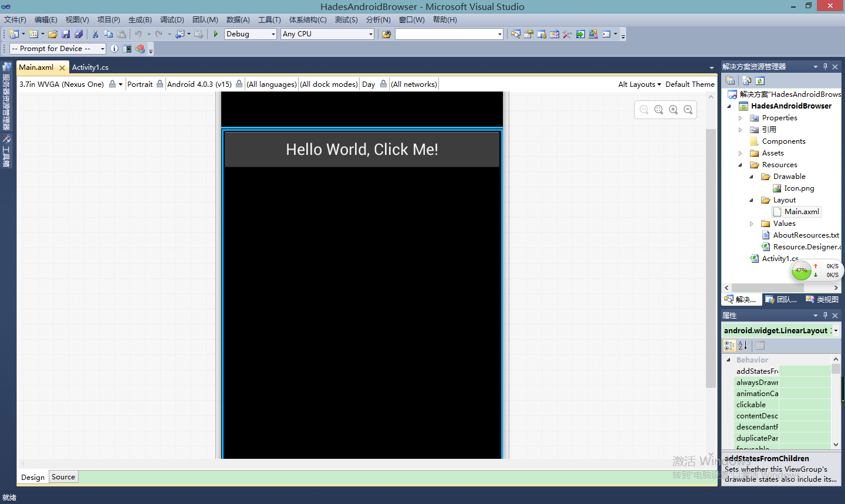This screenshot has height=504, width=845.
Task: Open the 调试(D) menu
Action: point(172,20)
